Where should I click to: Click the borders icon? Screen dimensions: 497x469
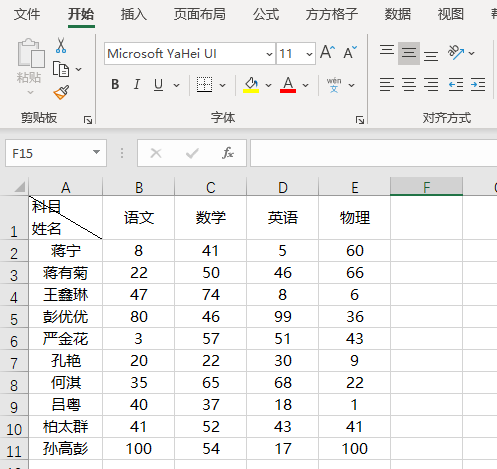click(204, 85)
